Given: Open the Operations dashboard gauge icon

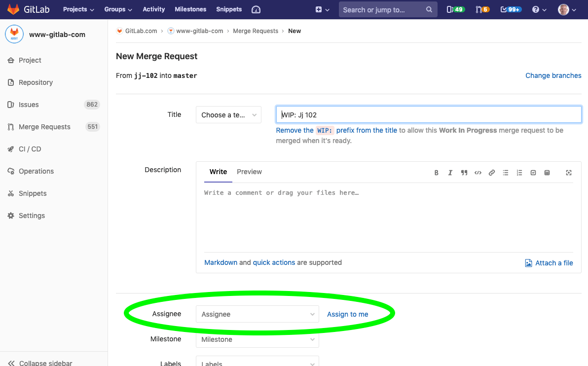Looking at the screenshot, I should pyautogui.click(x=256, y=9).
